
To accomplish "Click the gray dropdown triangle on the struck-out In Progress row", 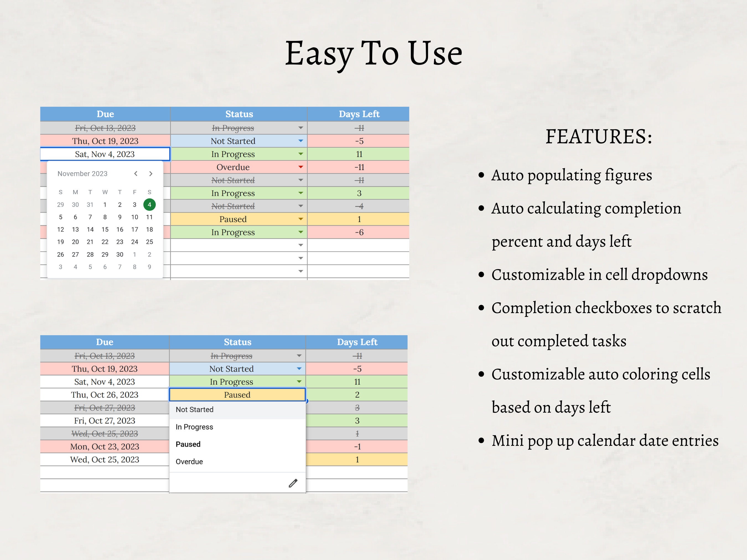I will click(300, 127).
